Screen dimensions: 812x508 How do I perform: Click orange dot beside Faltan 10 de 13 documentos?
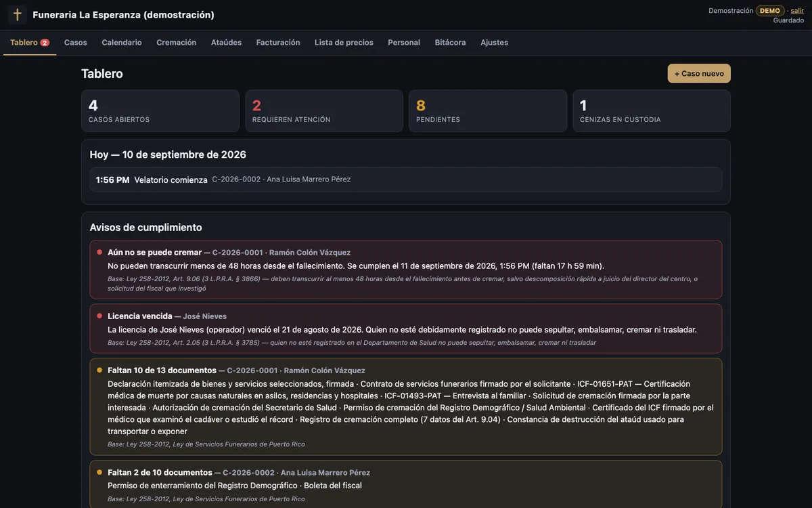(99, 370)
